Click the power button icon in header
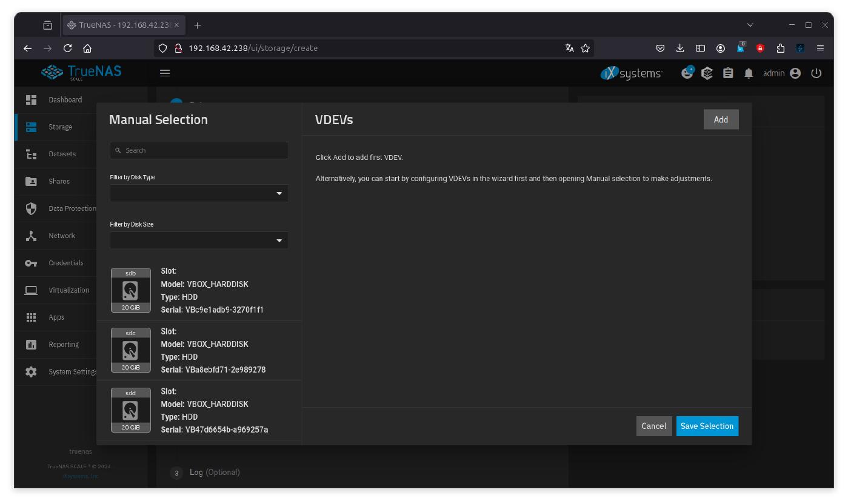The height and width of the screenshot is (504, 848). (x=816, y=73)
